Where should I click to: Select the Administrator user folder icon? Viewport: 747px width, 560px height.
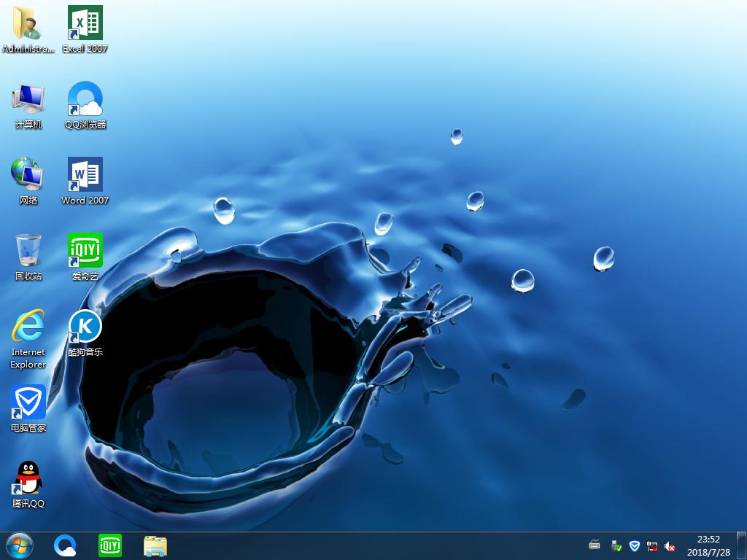[28, 23]
